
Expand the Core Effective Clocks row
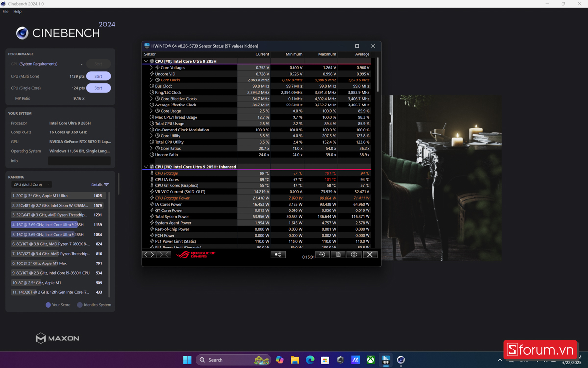(151, 99)
